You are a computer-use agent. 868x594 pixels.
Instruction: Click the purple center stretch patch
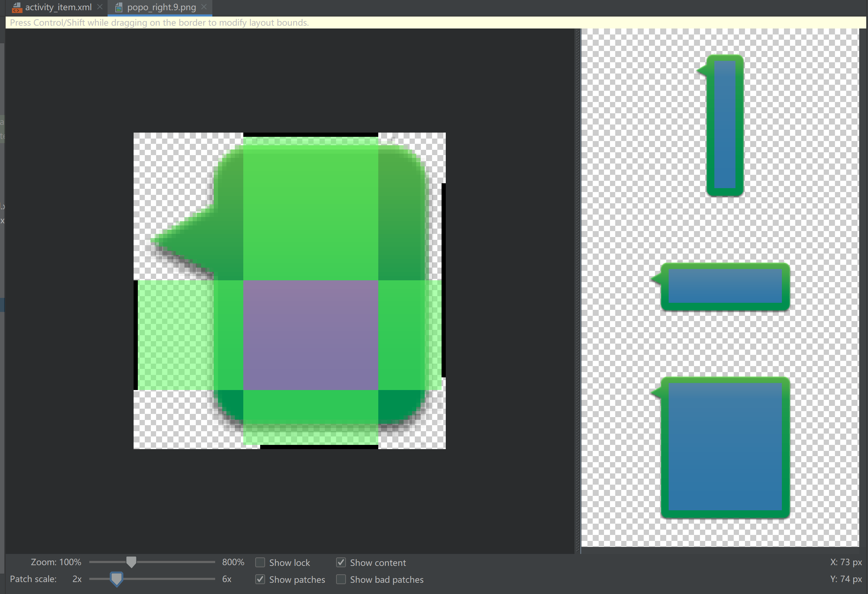tap(311, 335)
